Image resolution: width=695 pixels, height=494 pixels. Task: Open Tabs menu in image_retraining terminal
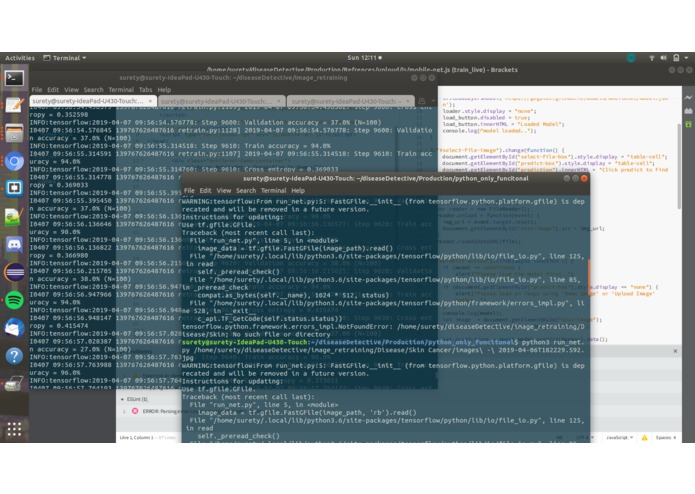click(145, 89)
